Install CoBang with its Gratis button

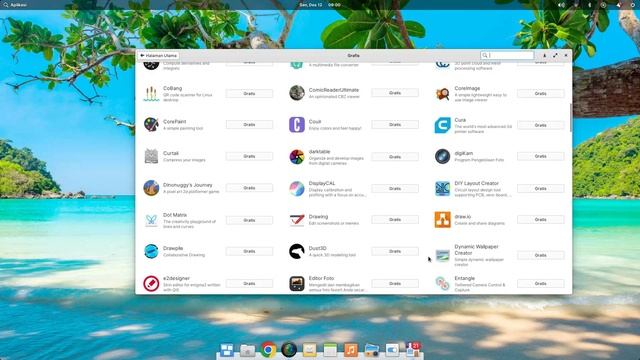(249, 93)
